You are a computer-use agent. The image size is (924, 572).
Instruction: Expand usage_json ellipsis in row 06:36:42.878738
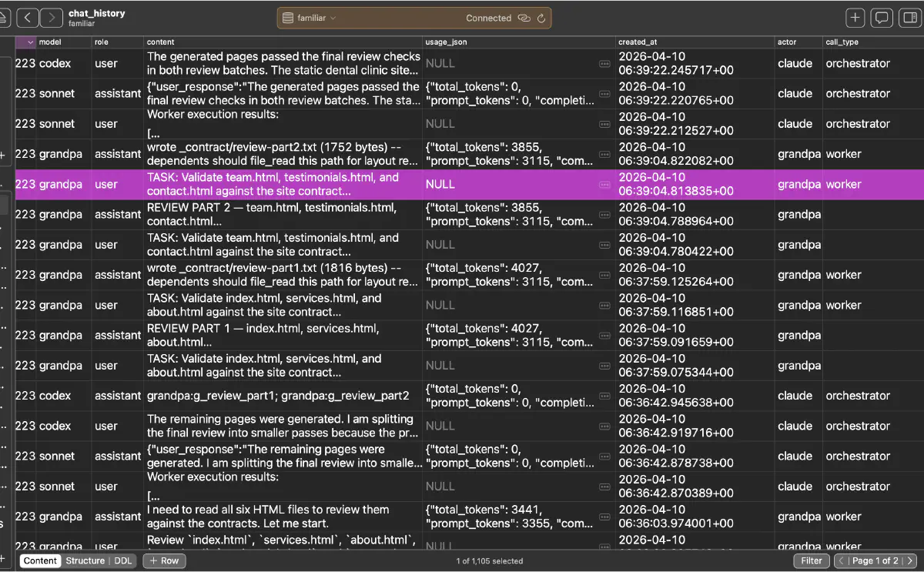tap(605, 456)
